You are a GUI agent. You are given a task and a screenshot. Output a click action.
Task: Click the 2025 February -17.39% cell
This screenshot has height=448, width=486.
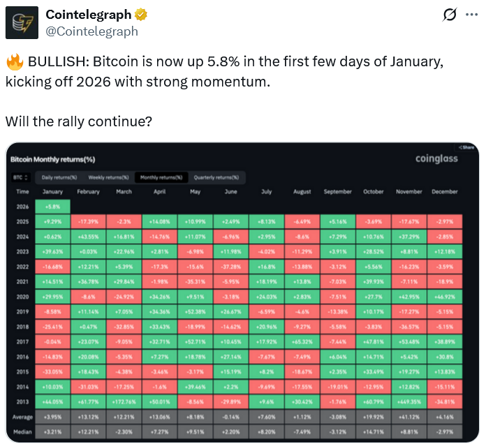[x=88, y=221]
